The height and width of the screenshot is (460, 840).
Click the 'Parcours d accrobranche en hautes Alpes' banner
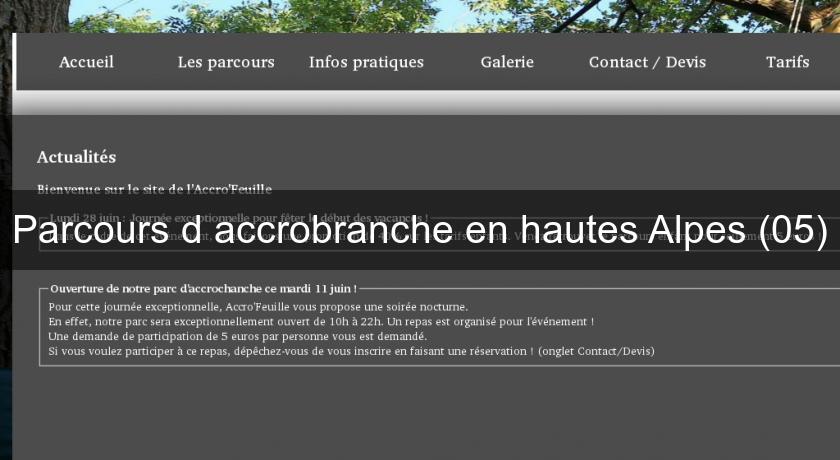point(420,230)
